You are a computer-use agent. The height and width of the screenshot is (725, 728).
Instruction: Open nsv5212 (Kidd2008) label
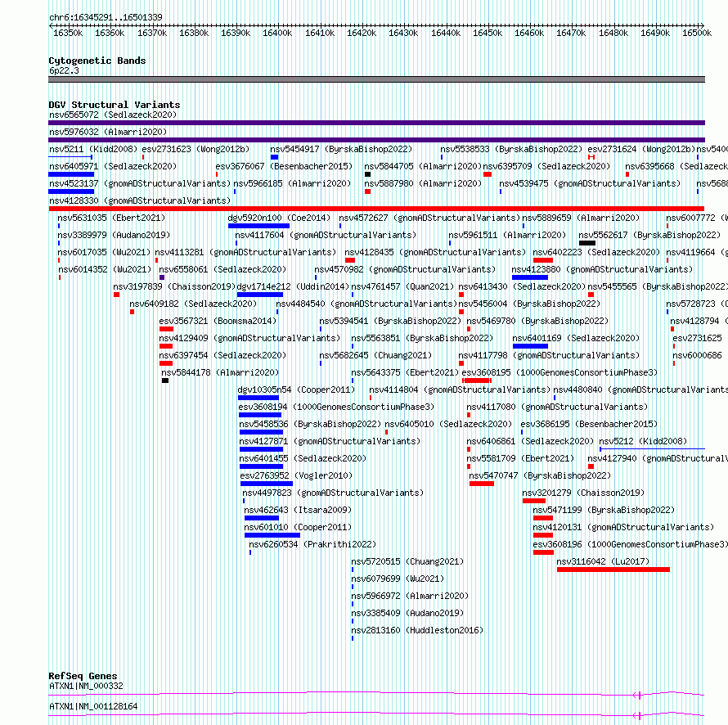tap(643, 441)
